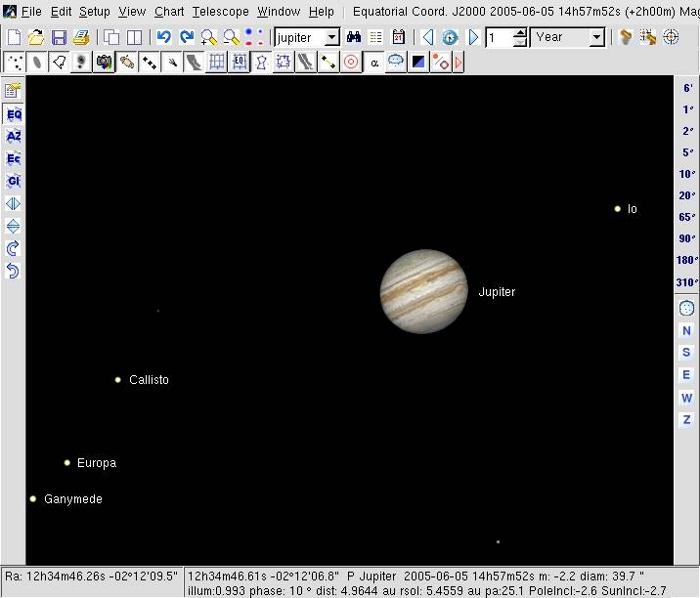Zoom in with the plus magnifier
This screenshot has width=700, height=598.
[208, 37]
